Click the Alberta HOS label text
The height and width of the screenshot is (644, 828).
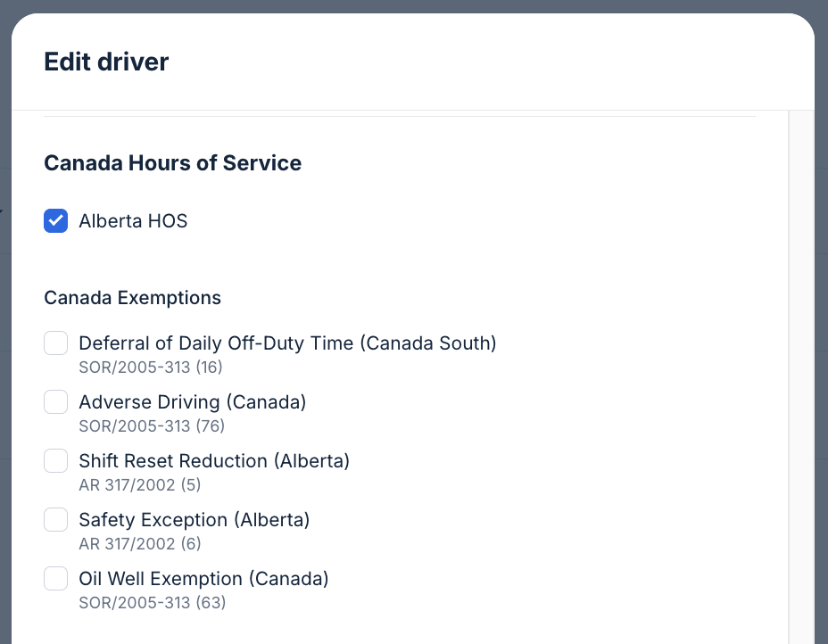click(133, 220)
